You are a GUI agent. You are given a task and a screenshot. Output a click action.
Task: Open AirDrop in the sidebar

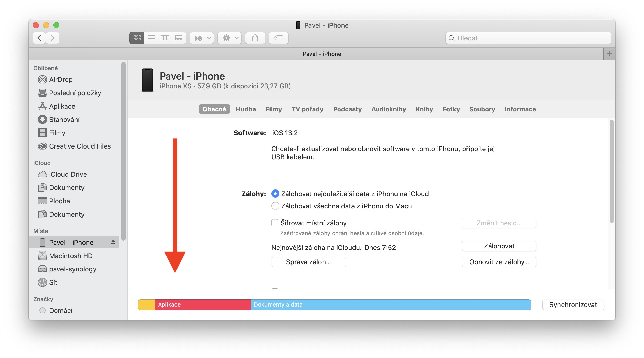click(61, 80)
